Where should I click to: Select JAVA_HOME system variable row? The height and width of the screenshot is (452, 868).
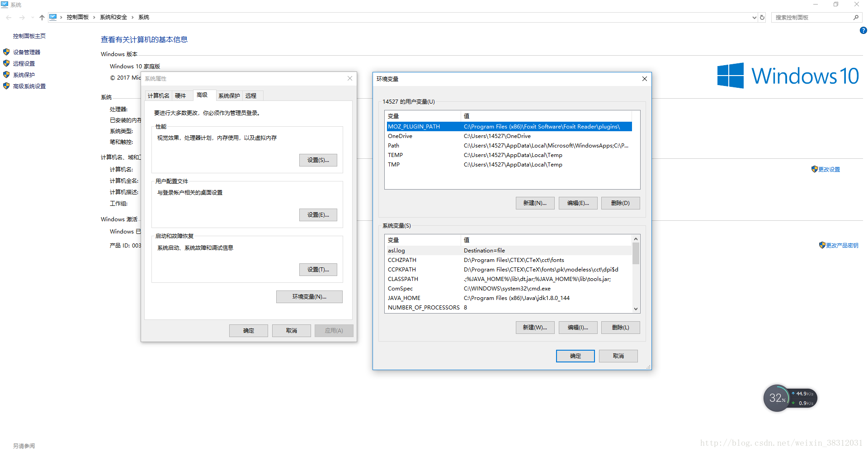tap(509, 298)
